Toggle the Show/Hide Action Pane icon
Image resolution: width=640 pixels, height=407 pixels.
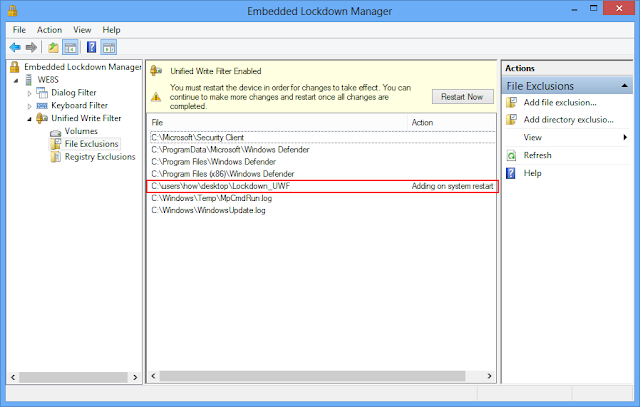[109, 48]
